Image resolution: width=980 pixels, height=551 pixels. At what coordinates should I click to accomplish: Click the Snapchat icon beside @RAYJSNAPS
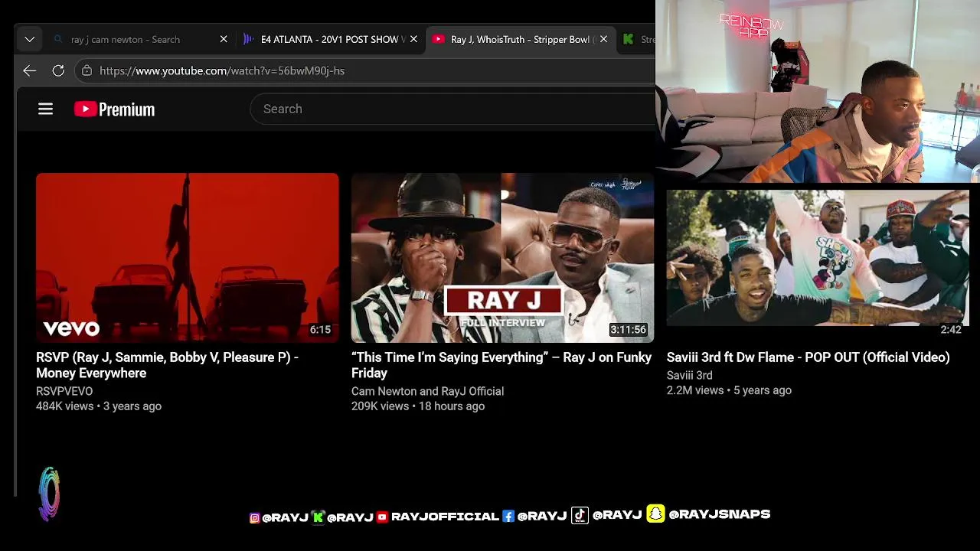[655, 514]
